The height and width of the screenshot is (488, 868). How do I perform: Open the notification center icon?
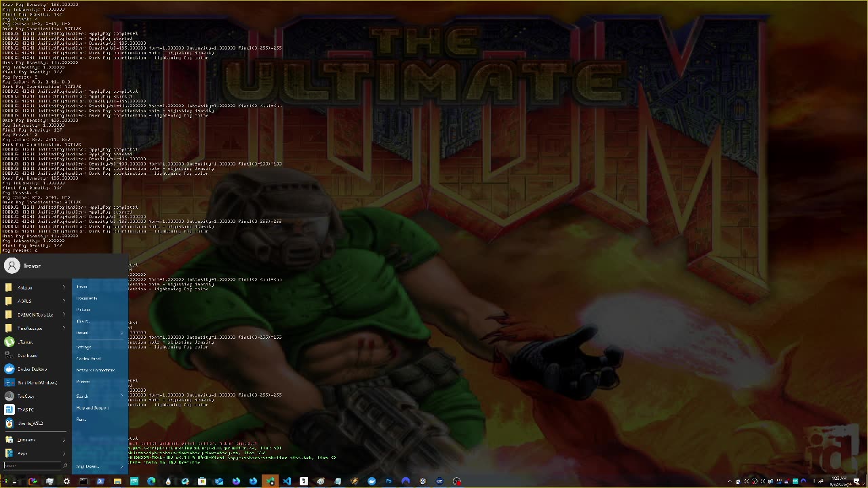pos(856,481)
